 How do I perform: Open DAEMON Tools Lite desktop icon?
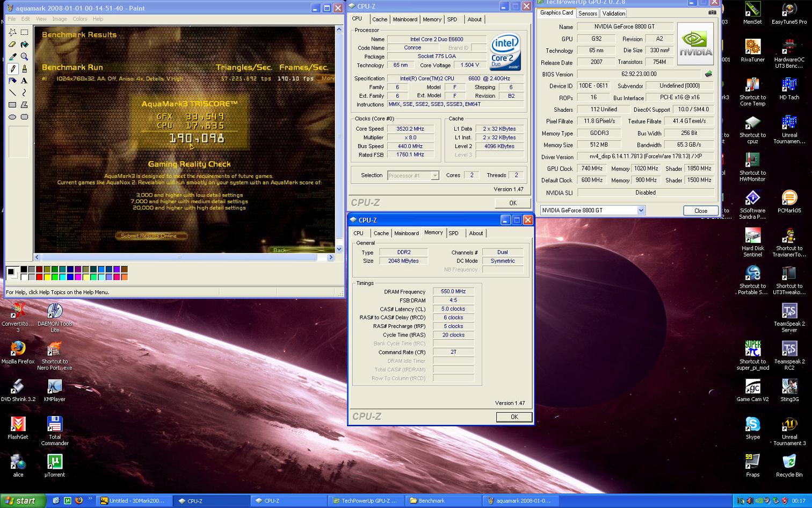click(55, 317)
